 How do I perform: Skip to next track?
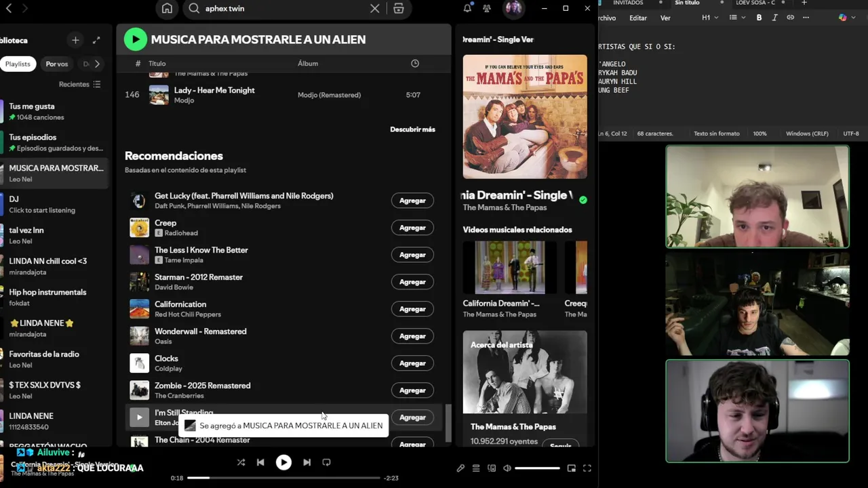307,462
